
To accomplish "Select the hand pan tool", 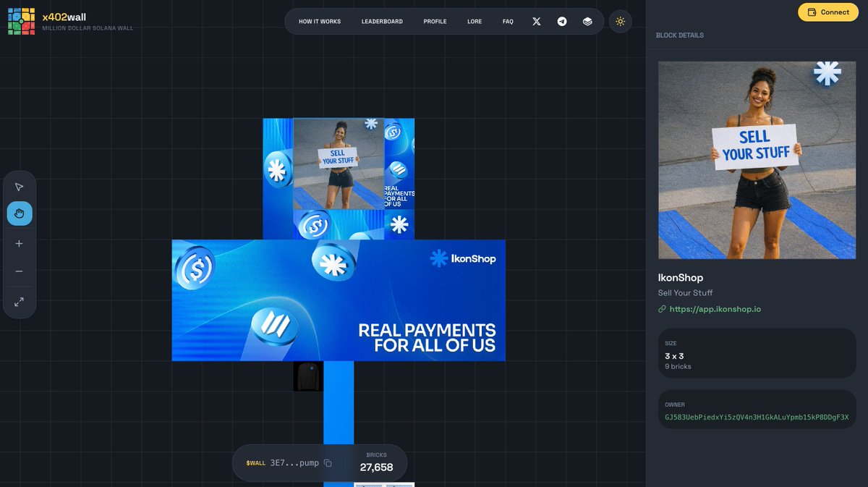I will pyautogui.click(x=20, y=213).
